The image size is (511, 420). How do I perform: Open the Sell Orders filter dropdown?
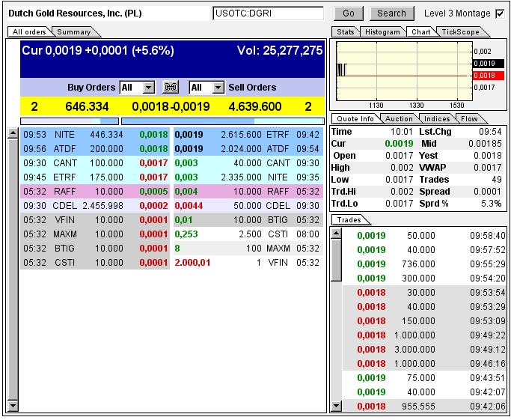[218, 88]
